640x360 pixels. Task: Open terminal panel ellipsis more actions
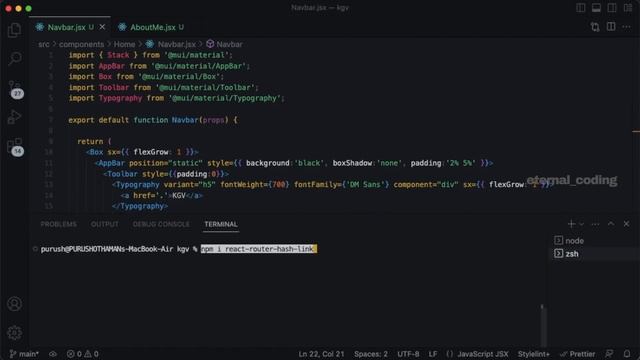point(596,224)
